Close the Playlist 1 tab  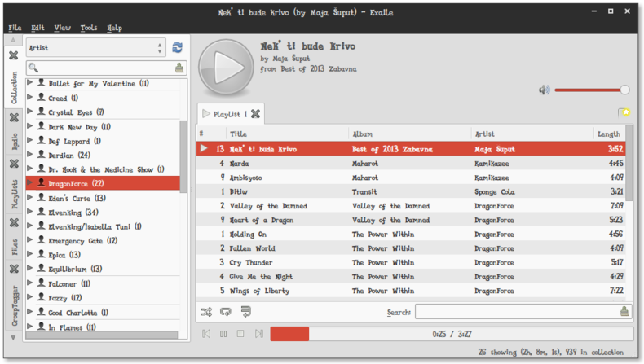[x=255, y=114]
